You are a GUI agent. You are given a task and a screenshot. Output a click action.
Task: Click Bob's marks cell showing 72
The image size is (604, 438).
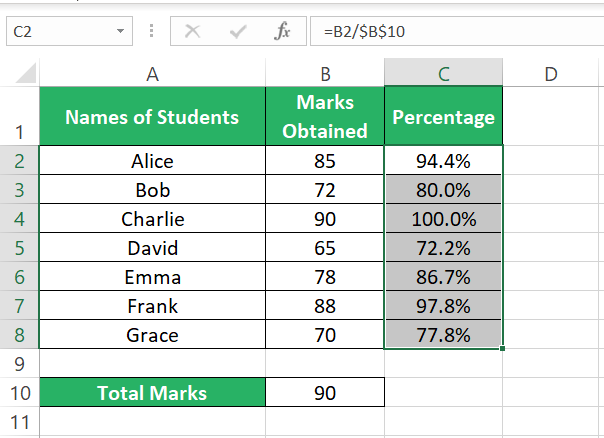(325, 189)
